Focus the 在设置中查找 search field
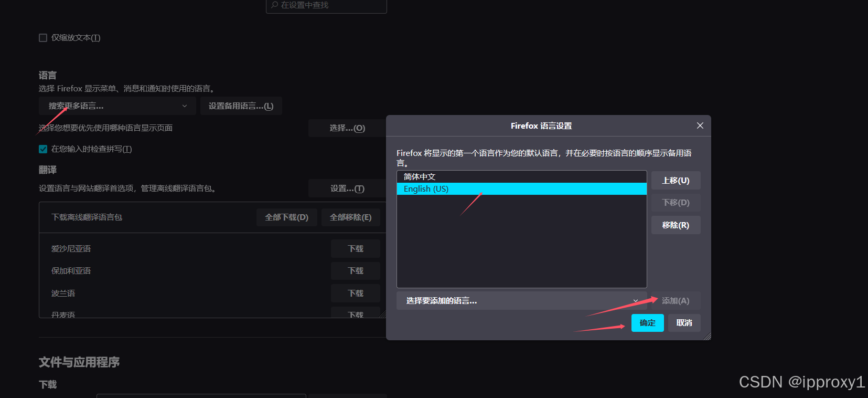Image resolution: width=868 pixels, height=398 pixels. [x=326, y=5]
